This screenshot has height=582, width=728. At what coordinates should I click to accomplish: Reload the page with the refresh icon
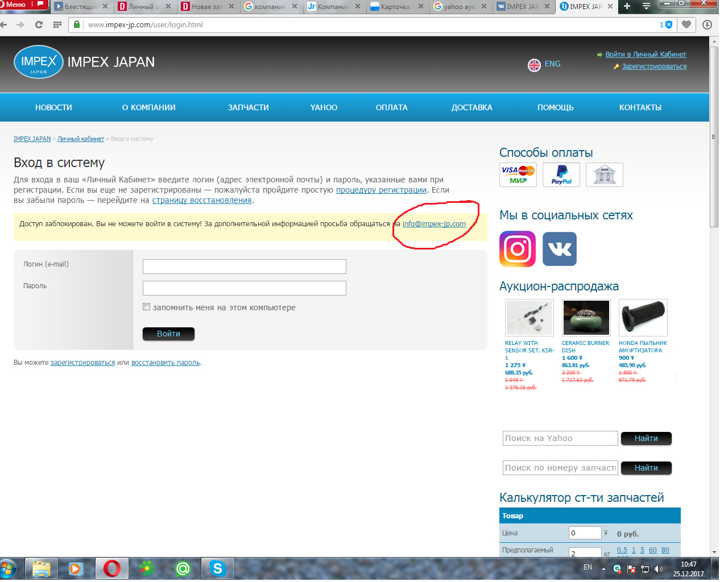[39, 24]
